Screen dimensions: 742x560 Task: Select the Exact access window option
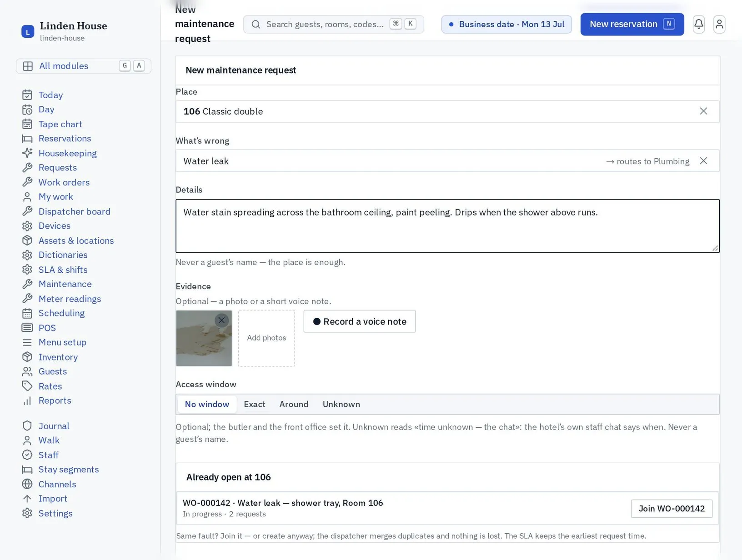pos(255,404)
